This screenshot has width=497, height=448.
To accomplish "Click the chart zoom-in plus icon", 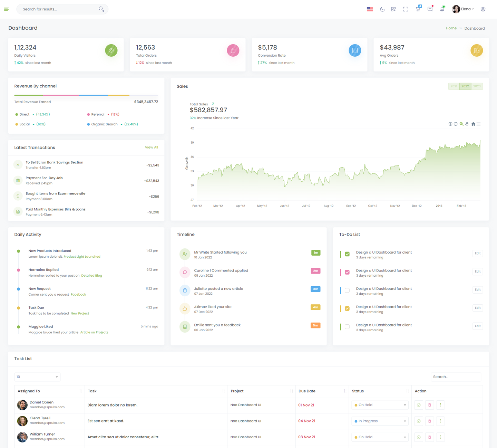I will pyautogui.click(x=450, y=124).
